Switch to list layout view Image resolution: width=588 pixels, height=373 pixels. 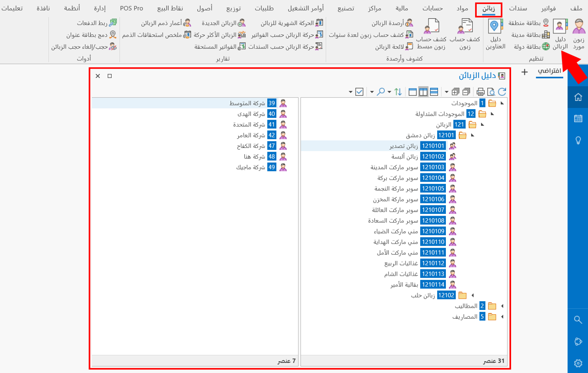tap(434, 92)
